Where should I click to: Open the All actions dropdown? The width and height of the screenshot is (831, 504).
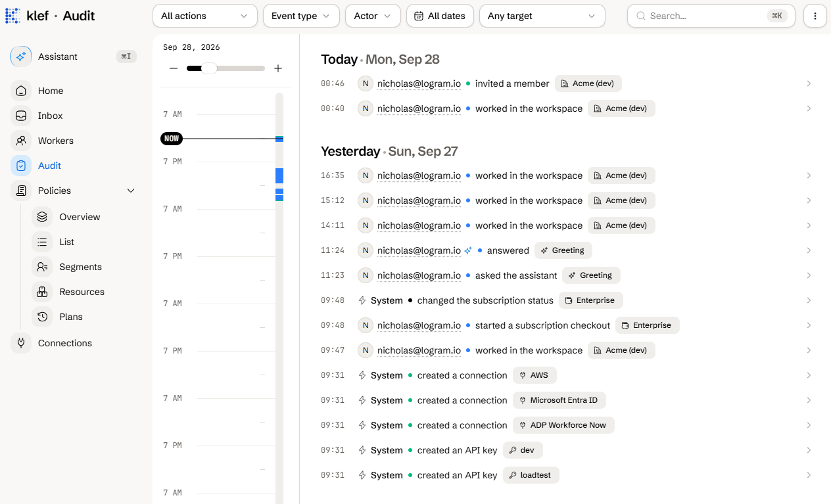point(204,16)
